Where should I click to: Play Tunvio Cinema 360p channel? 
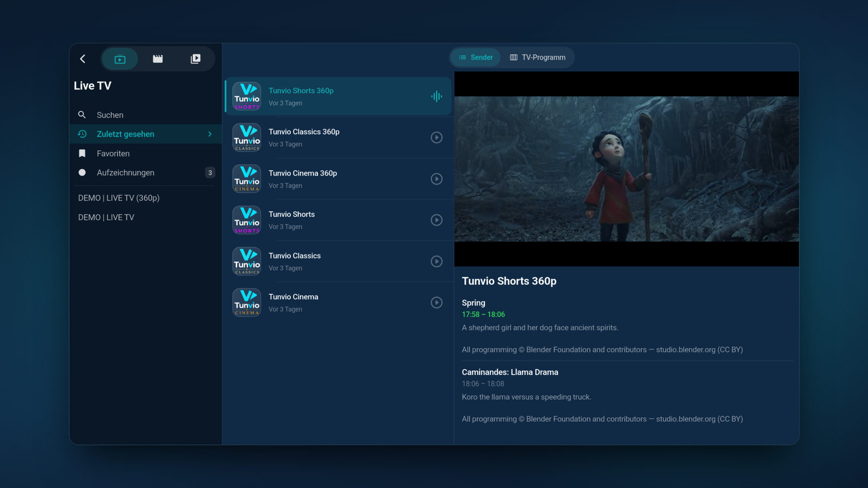click(437, 179)
